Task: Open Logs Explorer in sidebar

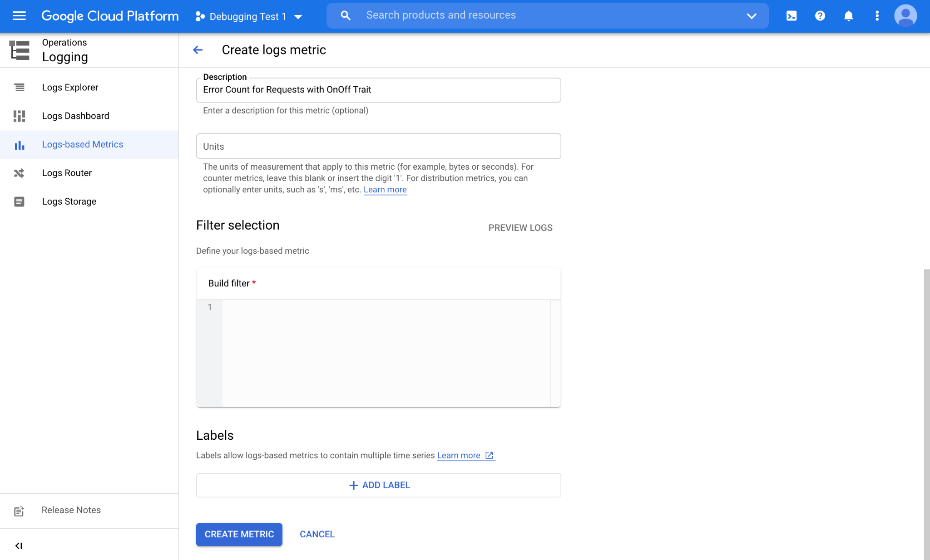Action: click(70, 87)
